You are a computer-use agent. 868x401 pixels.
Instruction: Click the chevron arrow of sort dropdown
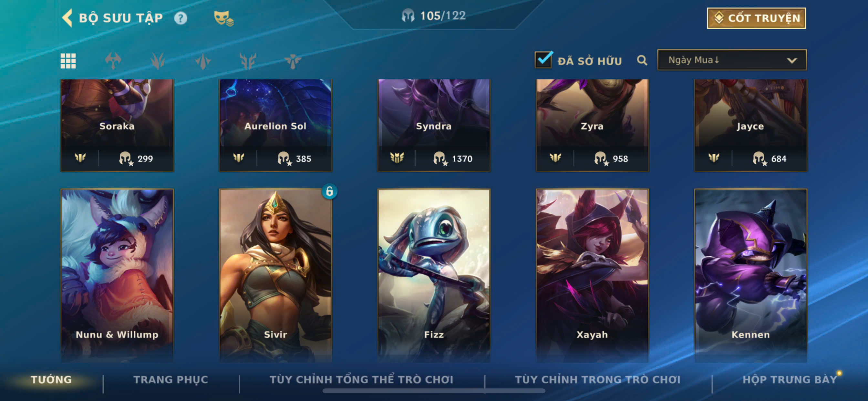[791, 61]
